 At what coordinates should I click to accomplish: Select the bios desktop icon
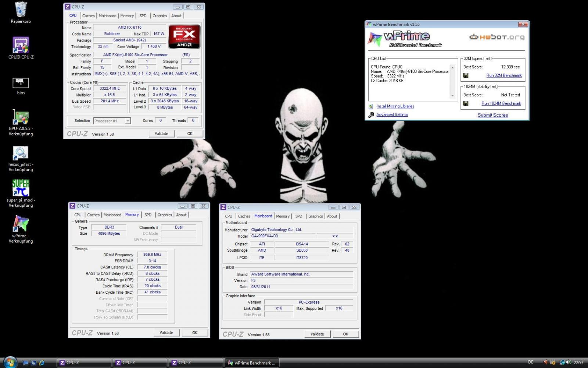tap(21, 86)
